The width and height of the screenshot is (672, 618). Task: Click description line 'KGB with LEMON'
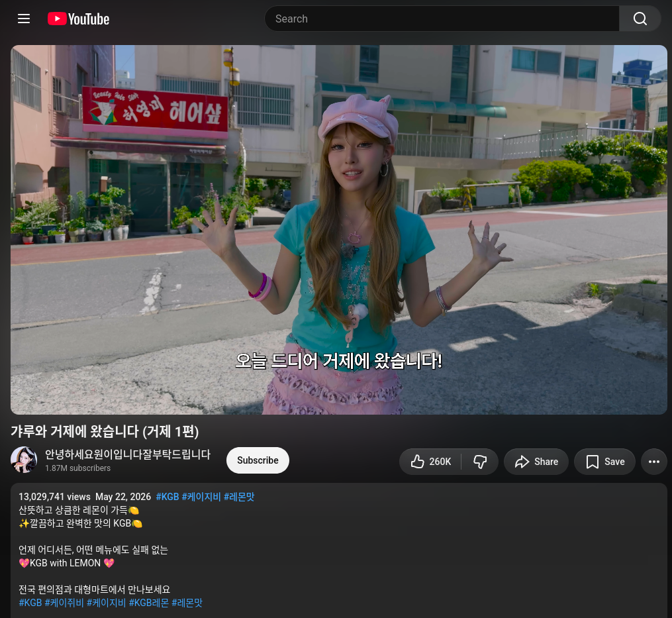(66, 562)
